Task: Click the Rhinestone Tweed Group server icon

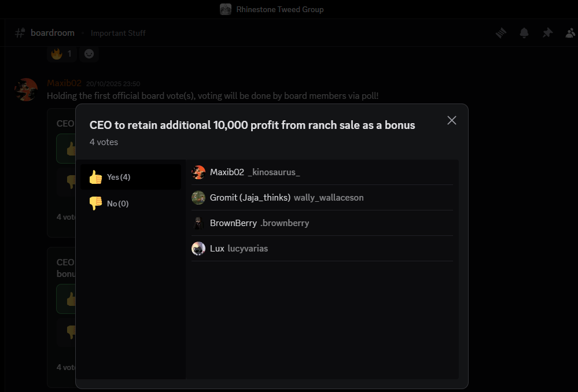Action: coord(226,9)
